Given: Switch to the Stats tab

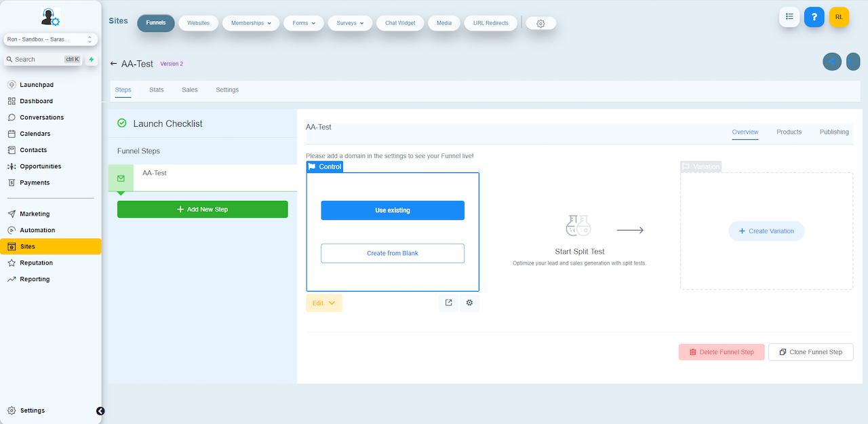Looking at the screenshot, I should pos(157,90).
